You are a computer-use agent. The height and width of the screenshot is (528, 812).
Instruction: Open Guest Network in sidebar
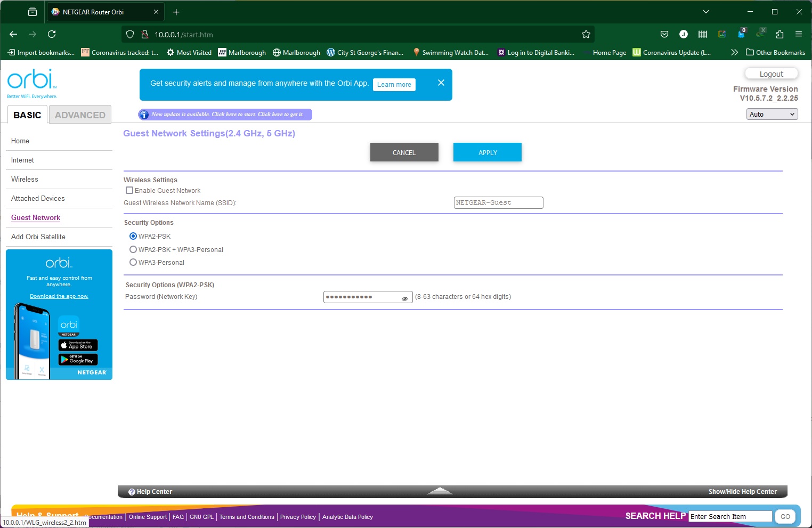coord(36,217)
